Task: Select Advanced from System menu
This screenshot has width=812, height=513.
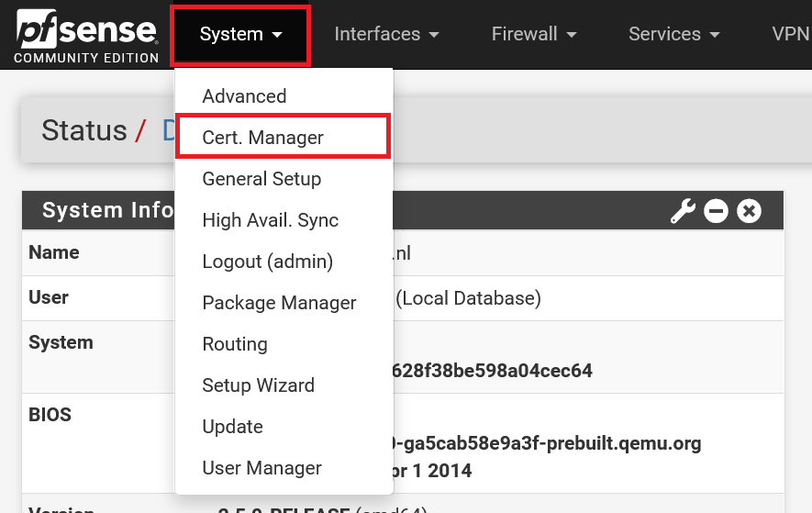Action: coord(244,96)
